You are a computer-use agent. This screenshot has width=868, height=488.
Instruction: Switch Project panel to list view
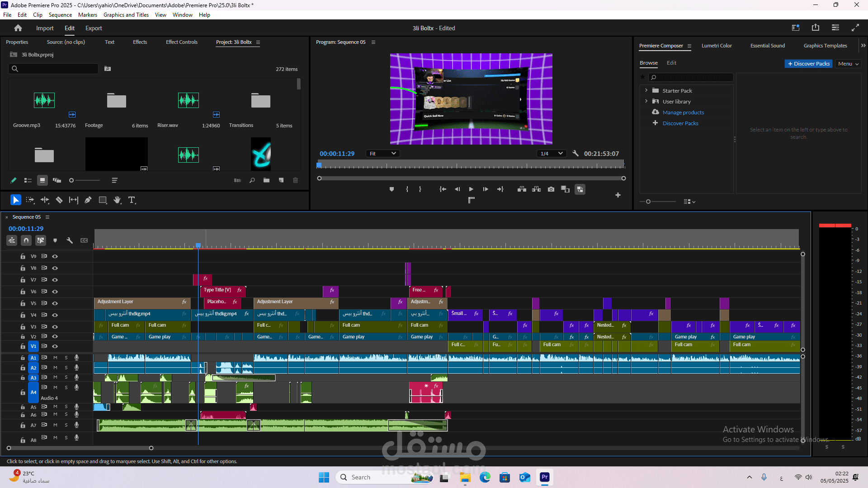point(28,180)
